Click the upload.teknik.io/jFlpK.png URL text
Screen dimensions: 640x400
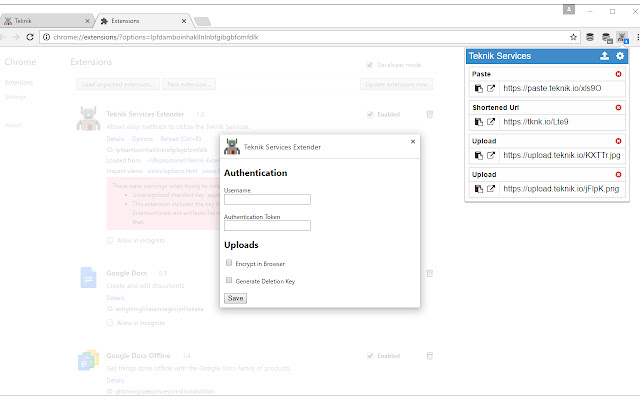click(x=561, y=189)
